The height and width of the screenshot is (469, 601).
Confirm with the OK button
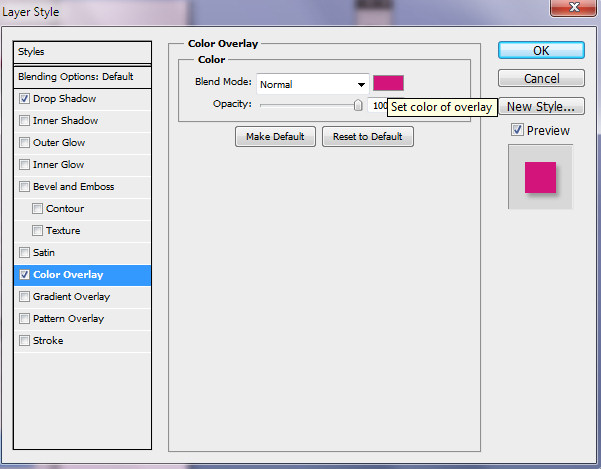pos(541,51)
